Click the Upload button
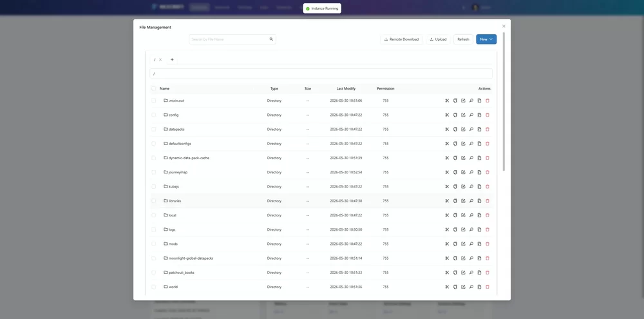The width and height of the screenshot is (644, 319). tap(438, 39)
